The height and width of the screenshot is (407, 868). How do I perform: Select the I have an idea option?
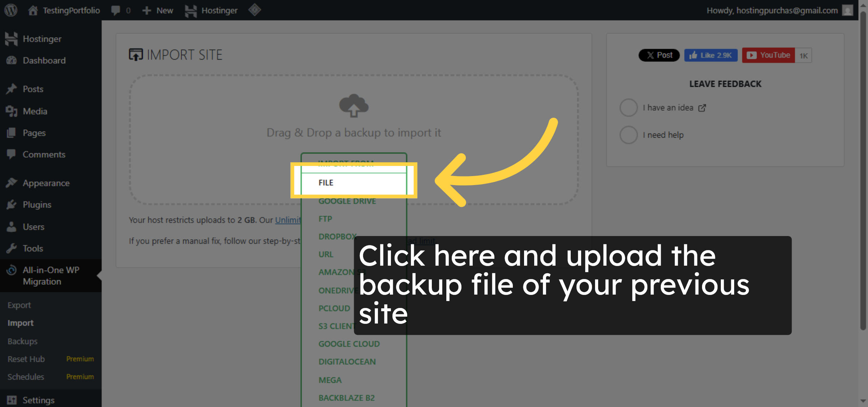point(628,107)
